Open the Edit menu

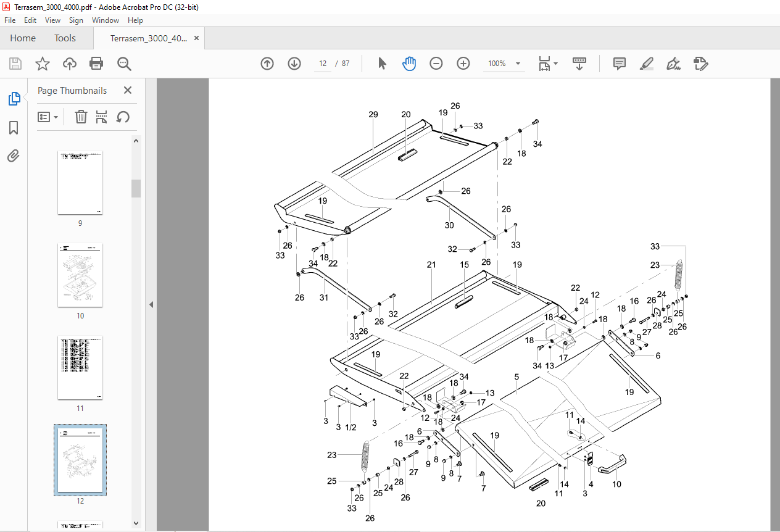tap(30, 20)
